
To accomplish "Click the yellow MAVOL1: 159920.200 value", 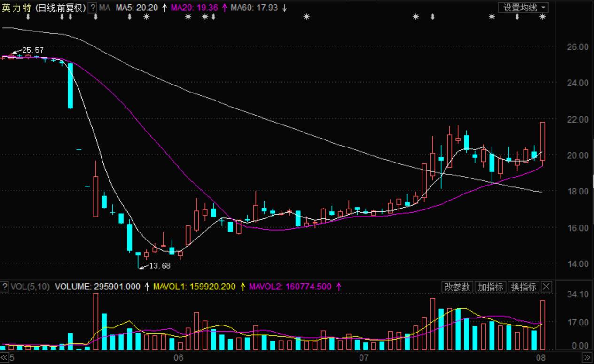I will pyautogui.click(x=195, y=286).
